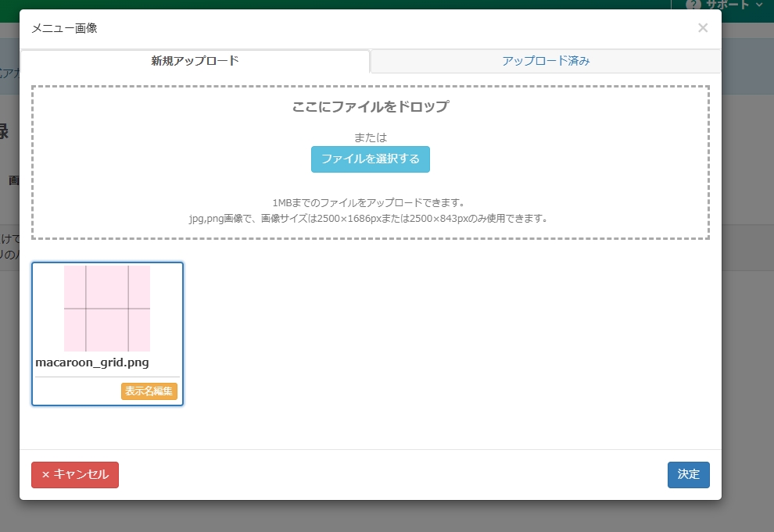Click the support question mark icon

coord(693,5)
